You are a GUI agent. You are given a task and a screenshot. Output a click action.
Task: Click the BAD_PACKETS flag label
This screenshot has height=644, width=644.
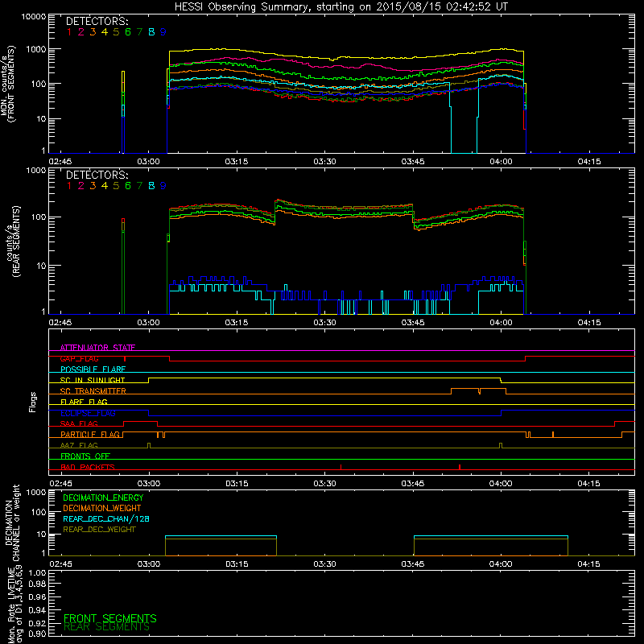[88, 468]
